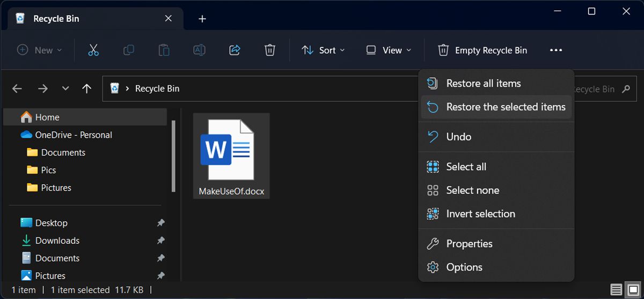Click the Cut scissors icon
Screen dimensions: 644x299
(93, 50)
